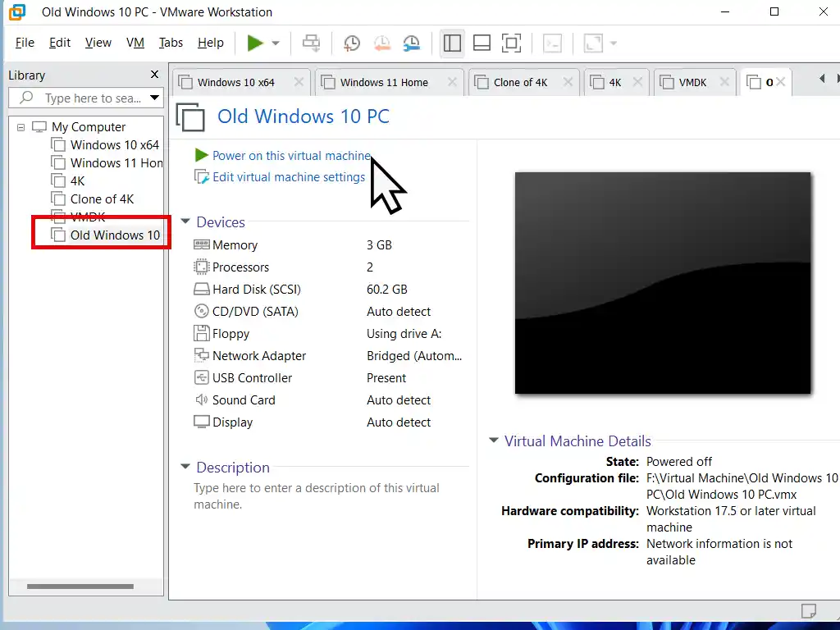This screenshot has width=840, height=630.
Task: Switch to the Clone of 4K tab
Action: [x=520, y=83]
